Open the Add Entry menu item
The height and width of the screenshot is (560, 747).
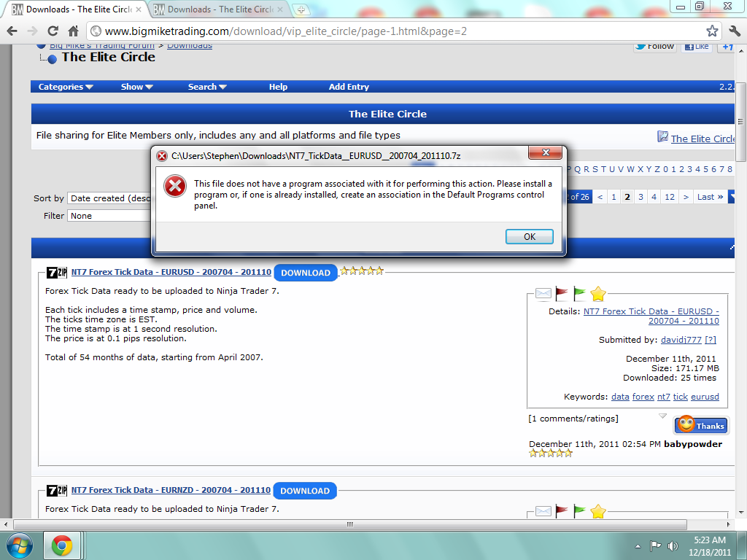click(349, 87)
